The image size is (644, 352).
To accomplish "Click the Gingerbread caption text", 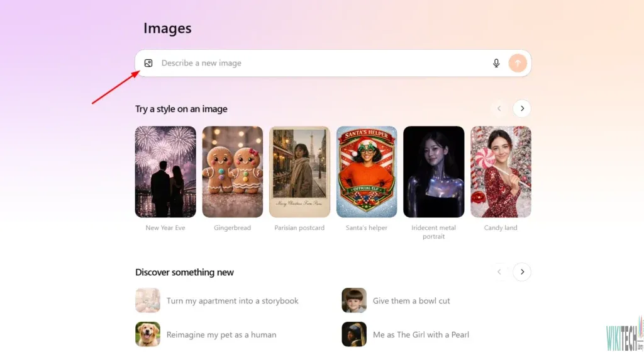I will [233, 228].
